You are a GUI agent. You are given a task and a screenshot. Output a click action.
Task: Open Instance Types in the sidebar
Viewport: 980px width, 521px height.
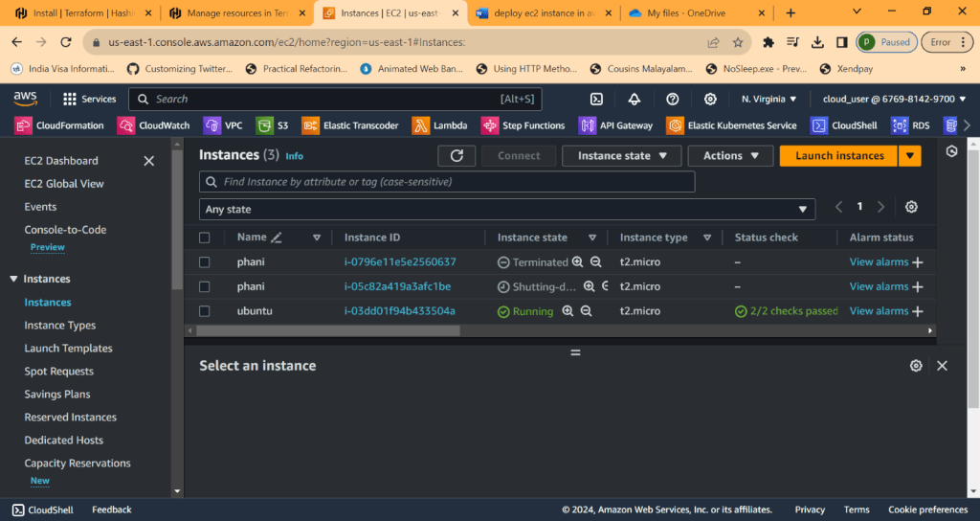point(60,326)
